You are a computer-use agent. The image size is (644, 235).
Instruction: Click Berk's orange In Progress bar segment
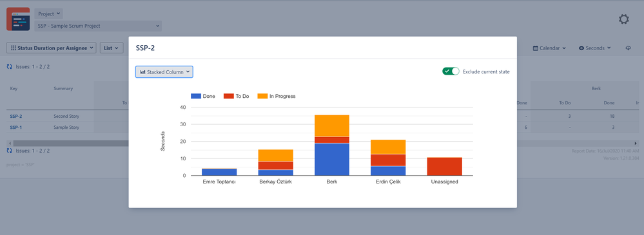(332, 126)
